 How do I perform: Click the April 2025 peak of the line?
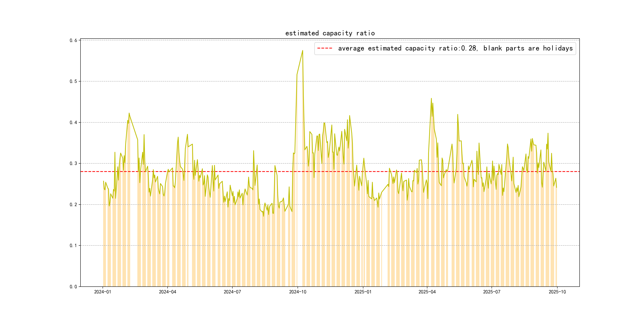[431, 99]
